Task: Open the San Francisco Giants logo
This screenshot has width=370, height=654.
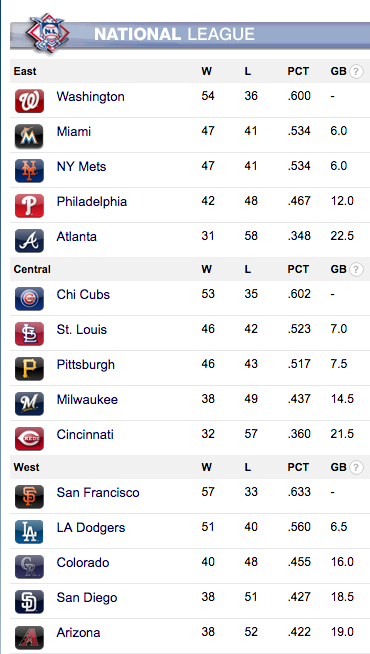Action: pyautogui.click(x=29, y=497)
